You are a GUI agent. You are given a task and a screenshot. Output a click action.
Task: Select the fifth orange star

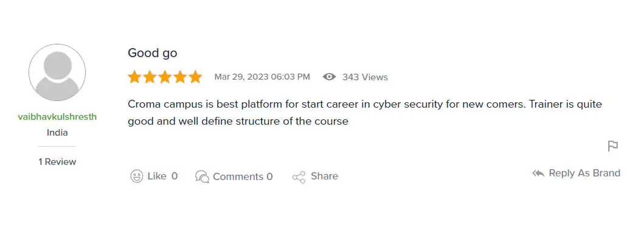[x=195, y=77]
